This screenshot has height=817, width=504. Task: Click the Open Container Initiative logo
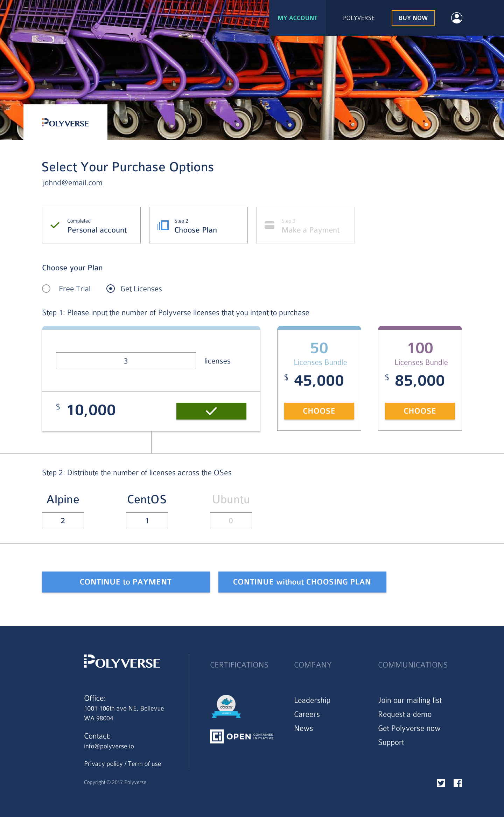(241, 736)
